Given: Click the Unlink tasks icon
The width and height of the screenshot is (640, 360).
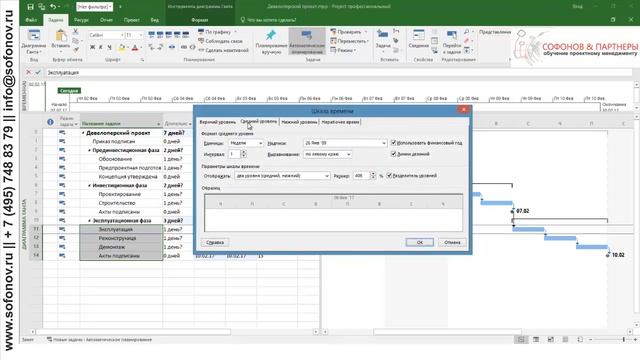Looking at the screenshot, I should coord(192,47).
